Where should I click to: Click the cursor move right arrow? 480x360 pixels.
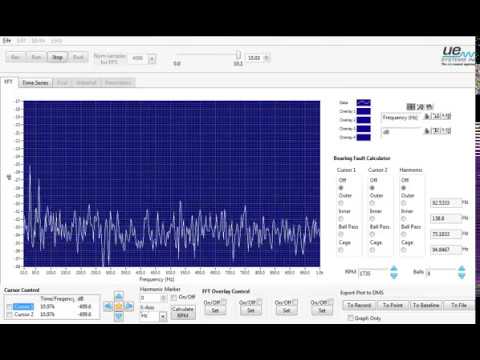point(130,306)
